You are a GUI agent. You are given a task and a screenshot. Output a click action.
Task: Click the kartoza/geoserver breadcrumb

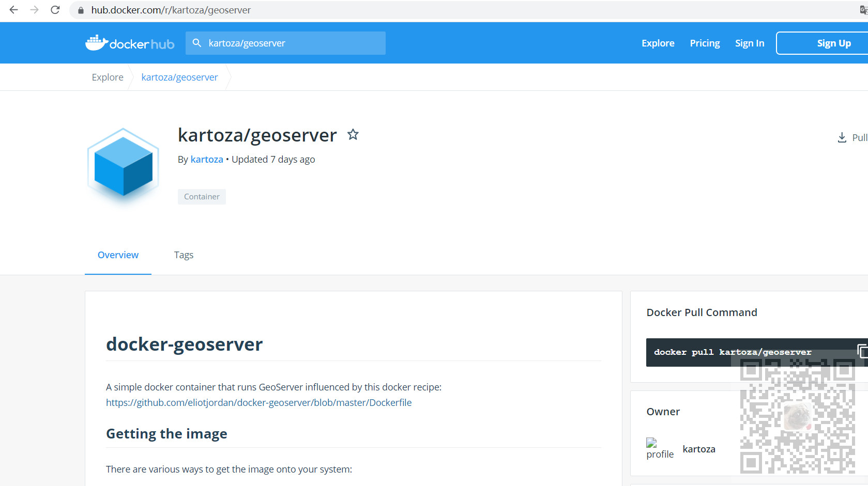(179, 77)
